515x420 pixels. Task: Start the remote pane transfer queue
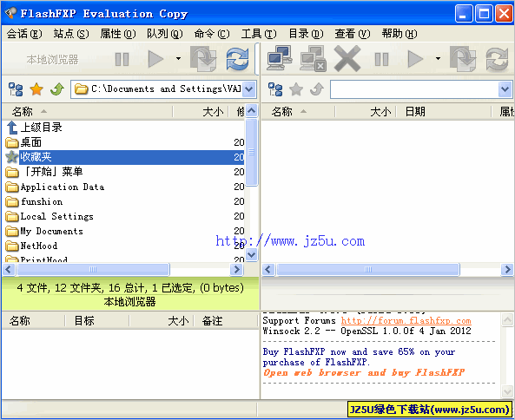click(x=415, y=59)
